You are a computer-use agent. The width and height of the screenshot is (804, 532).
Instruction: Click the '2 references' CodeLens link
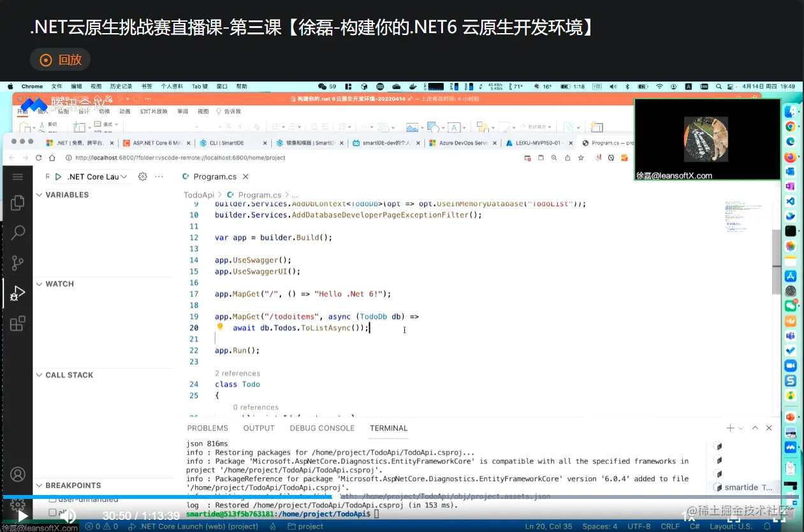tap(237, 373)
